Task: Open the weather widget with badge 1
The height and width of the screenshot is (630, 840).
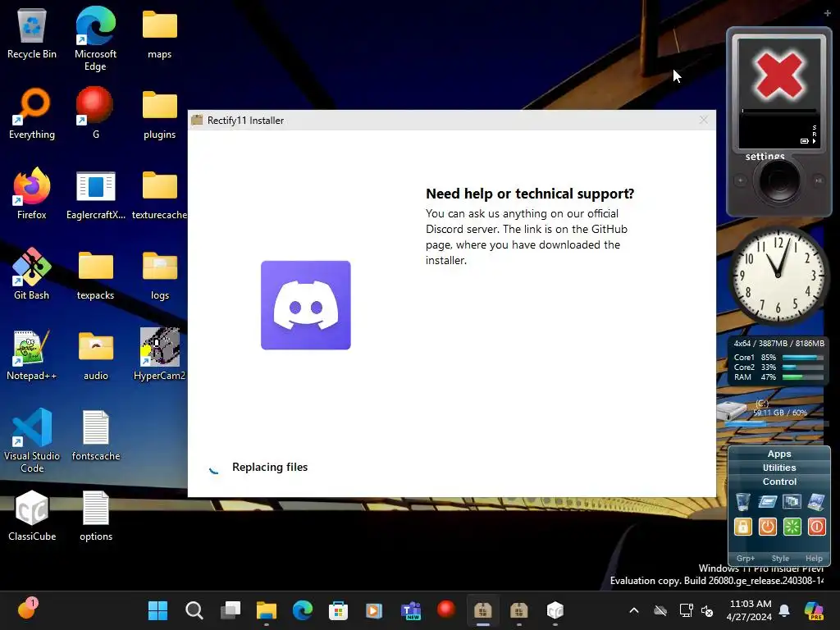Action: (27, 609)
